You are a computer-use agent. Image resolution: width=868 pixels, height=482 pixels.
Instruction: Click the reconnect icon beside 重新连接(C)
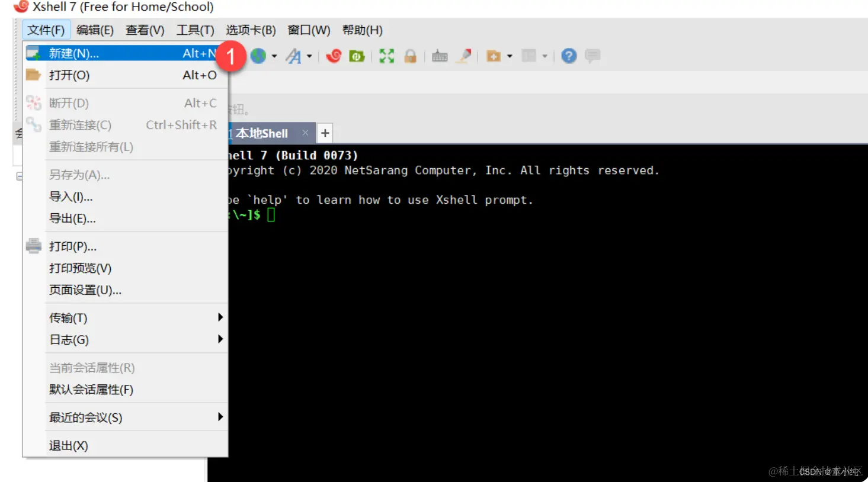point(34,124)
